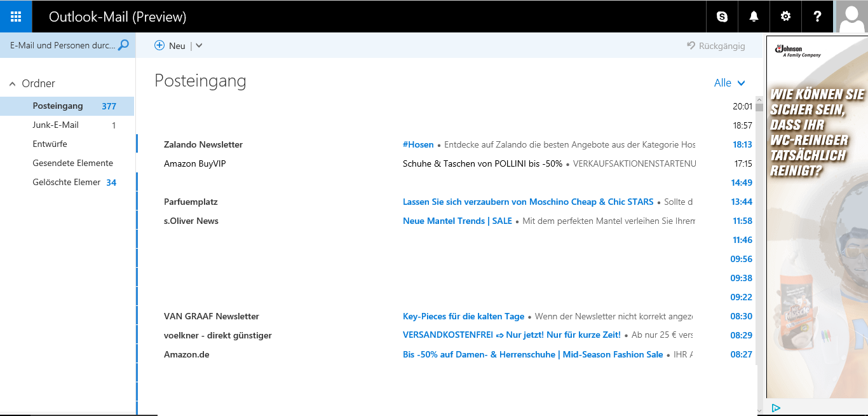
Task: Click in the mail and people search field
Action: click(62, 45)
